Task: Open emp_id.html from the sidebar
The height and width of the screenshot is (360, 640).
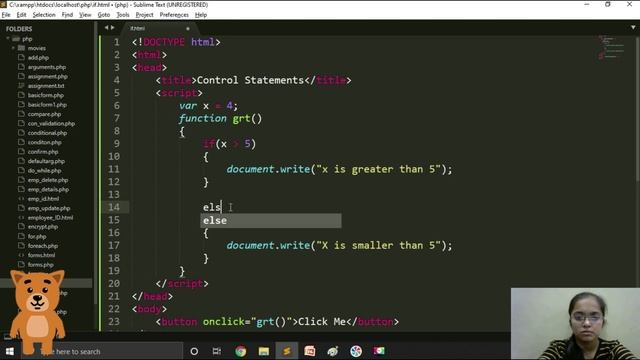Action: click(43, 198)
